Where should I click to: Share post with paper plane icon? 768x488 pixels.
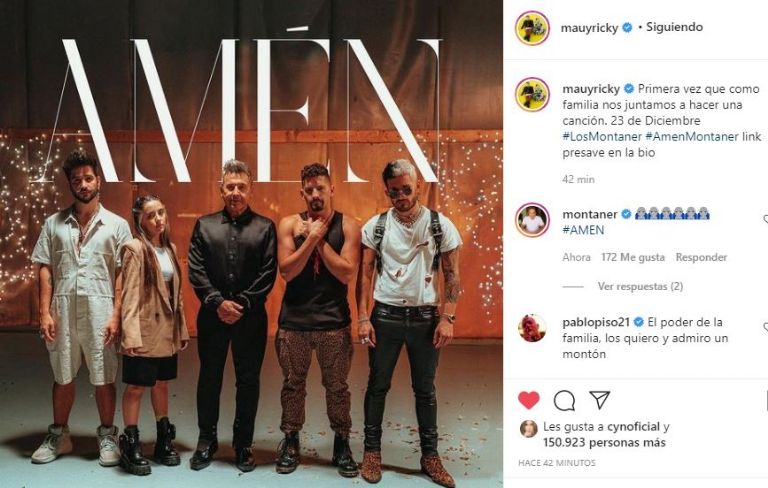click(x=600, y=400)
